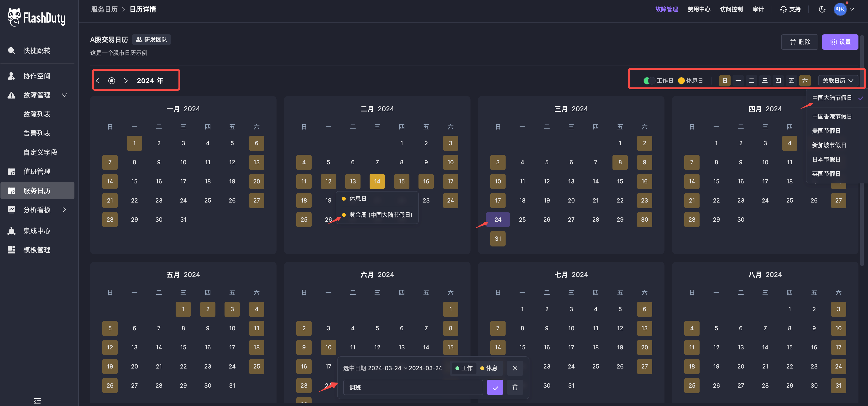Select June 10 in 六月 2024
The width and height of the screenshot is (868, 406).
pos(328,347)
